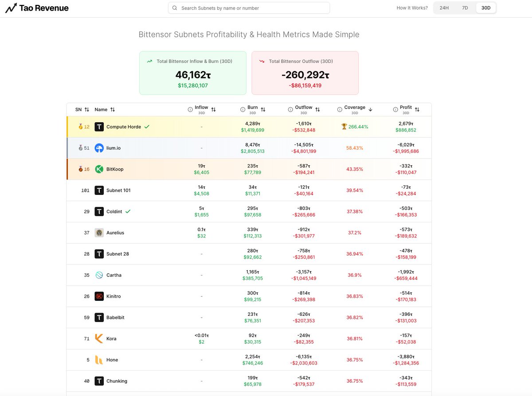Screen dimensions: 532x396
Task: Open the BitKoop subnet name
Action: point(115,169)
